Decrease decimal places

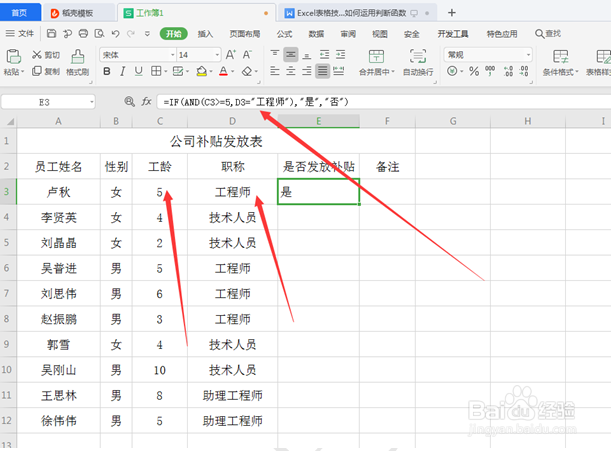pyautogui.click(x=524, y=71)
